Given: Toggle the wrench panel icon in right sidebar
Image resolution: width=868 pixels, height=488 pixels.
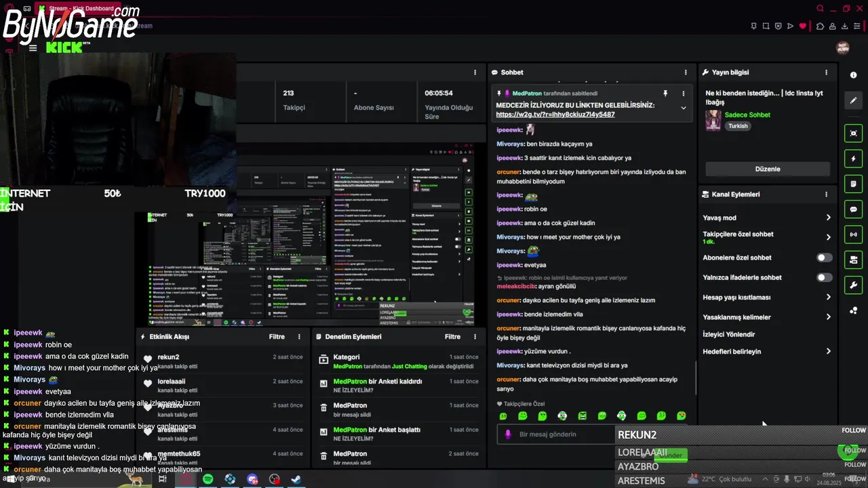Looking at the screenshot, I should point(853,285).
